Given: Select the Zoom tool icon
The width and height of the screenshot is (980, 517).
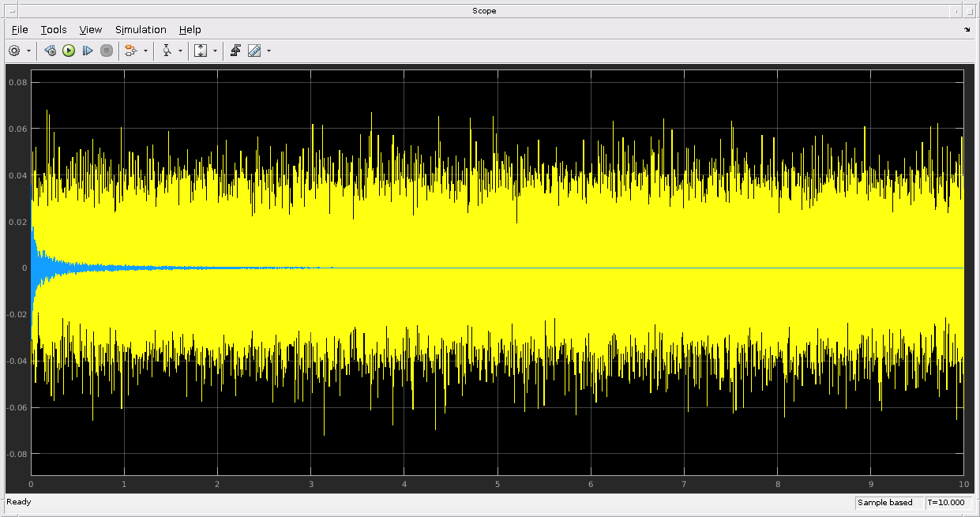Looking at the screenshot, I should tap(167, 51).
